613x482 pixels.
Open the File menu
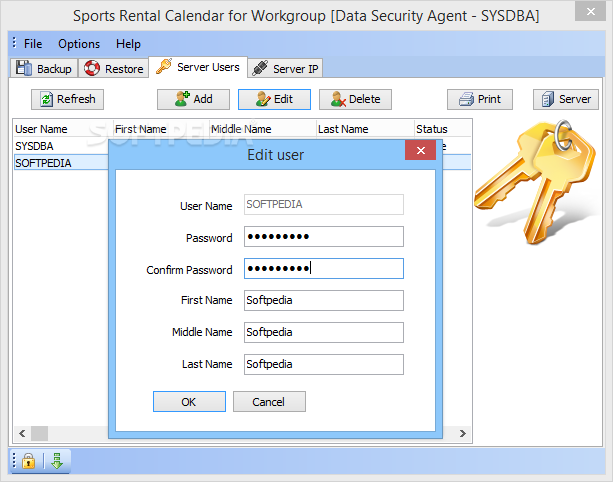pos(33,44)
